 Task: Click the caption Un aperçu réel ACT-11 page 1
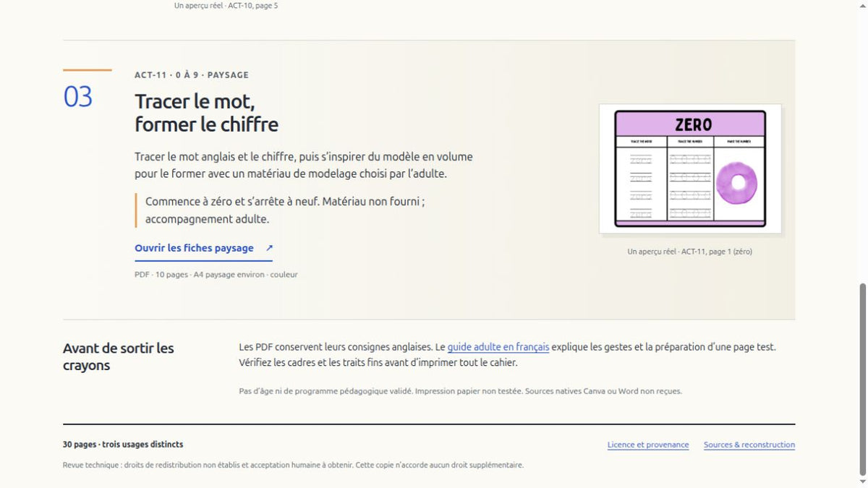pos(690,252)
